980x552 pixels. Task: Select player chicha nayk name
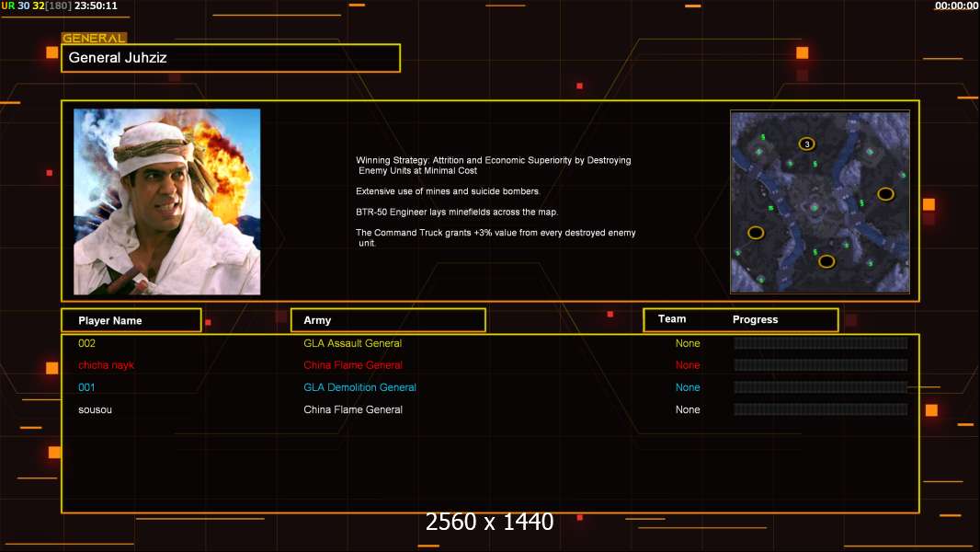point(107,365)
